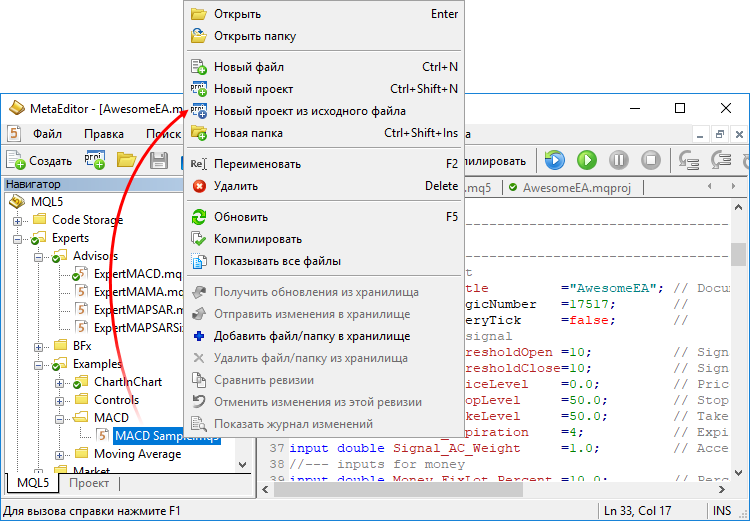Image resolution: width=750 pixels, height=521 pixels.
Task: Choose Компилировать in the context menu
Action: tap(324, 239)
